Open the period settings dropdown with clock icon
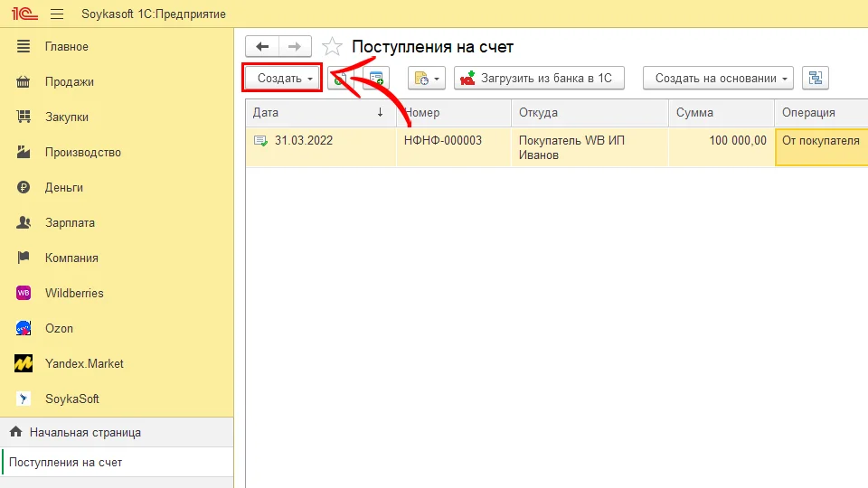 pos(427,79)
